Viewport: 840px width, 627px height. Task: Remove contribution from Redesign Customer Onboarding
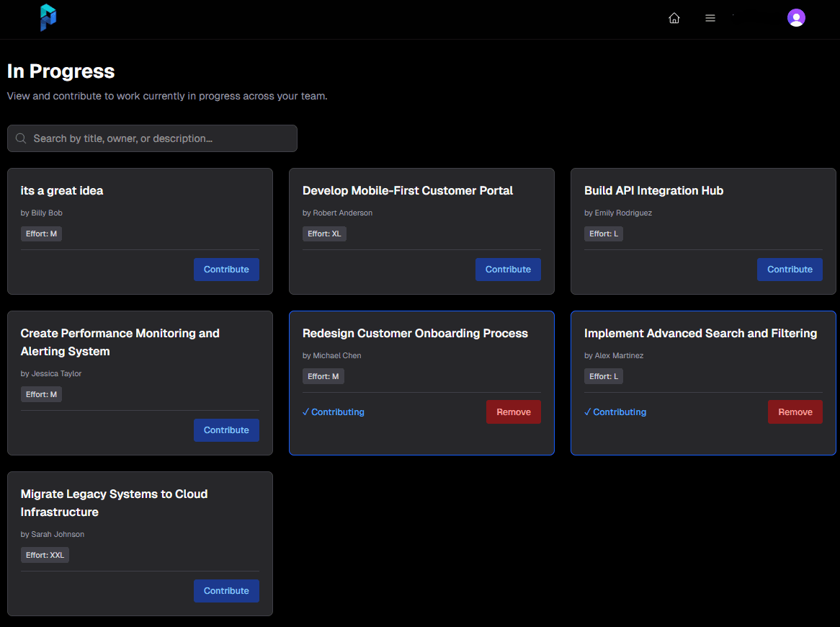(x=514, y=412)
